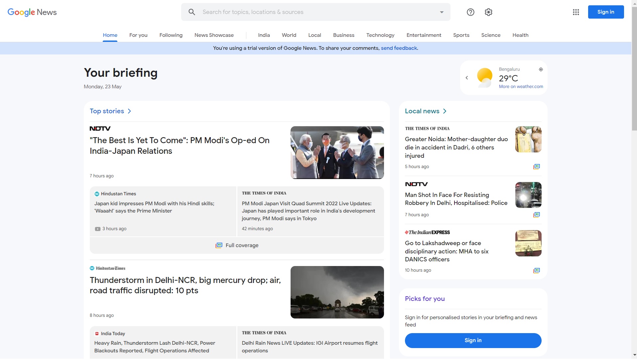Open the Technology tab

click(380, 35)
